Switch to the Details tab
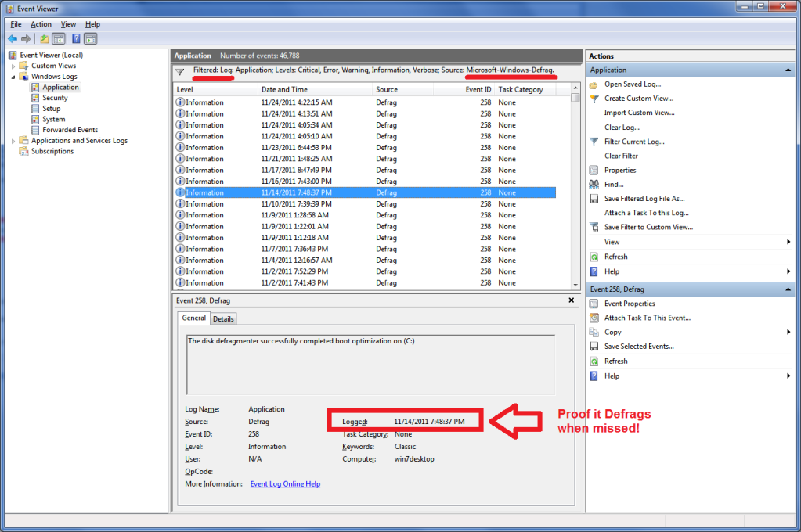This screenshot has height=532, width=801. (223, 318)
